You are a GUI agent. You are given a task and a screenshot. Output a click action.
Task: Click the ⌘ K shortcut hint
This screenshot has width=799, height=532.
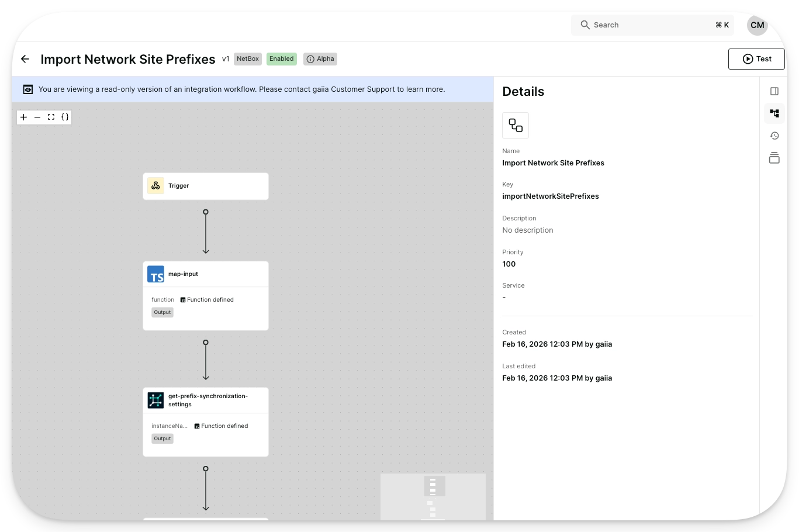[x=722, y=25]
